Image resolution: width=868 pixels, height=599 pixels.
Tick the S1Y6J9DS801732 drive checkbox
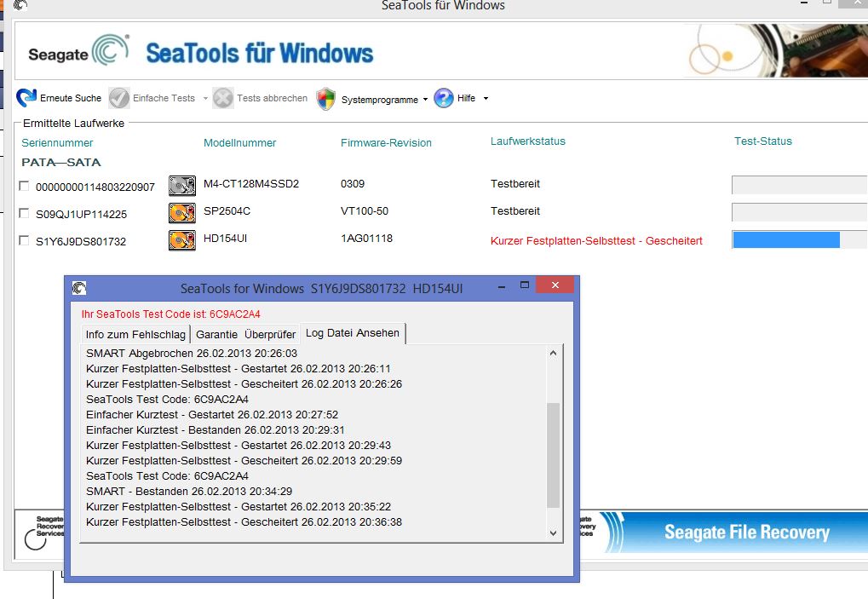click(x=24, y=241)
